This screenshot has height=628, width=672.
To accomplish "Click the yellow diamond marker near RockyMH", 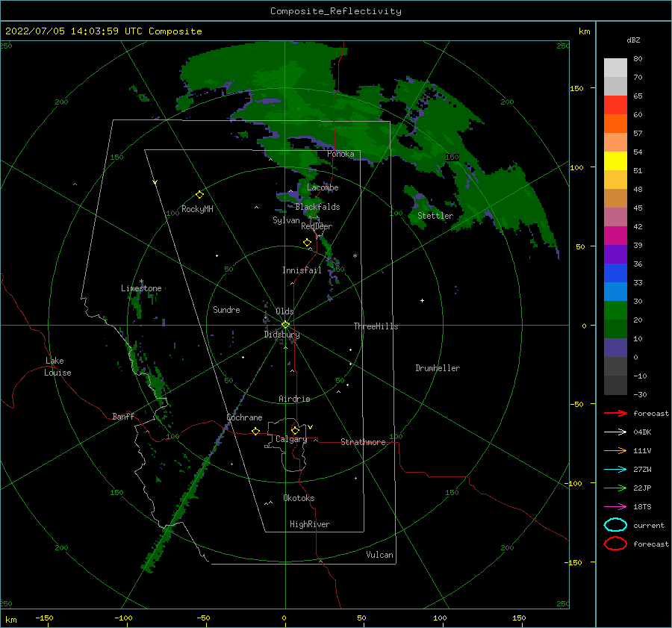I will 199,195.
